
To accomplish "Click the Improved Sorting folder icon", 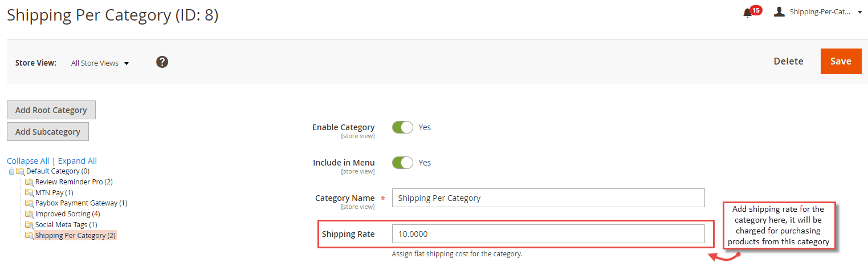I will 29,214.
